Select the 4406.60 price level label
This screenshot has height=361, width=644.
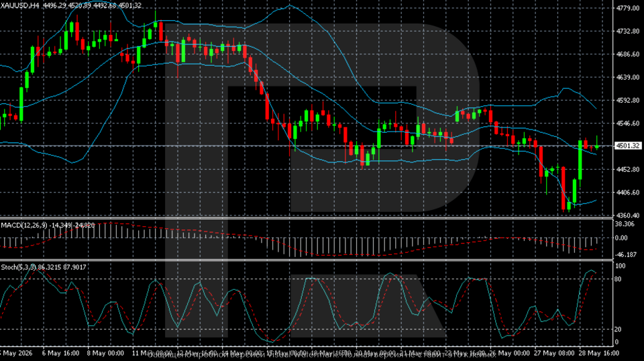click(628, 192)
